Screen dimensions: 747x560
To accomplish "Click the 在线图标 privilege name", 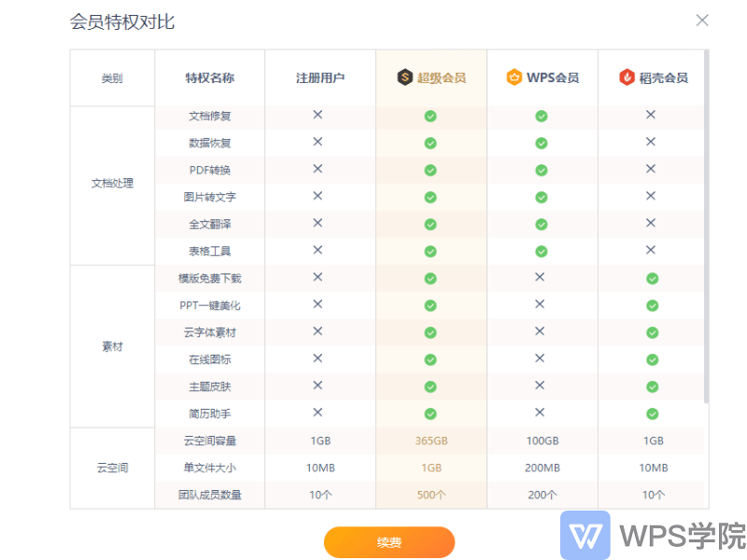I will [x=209, y=359].
